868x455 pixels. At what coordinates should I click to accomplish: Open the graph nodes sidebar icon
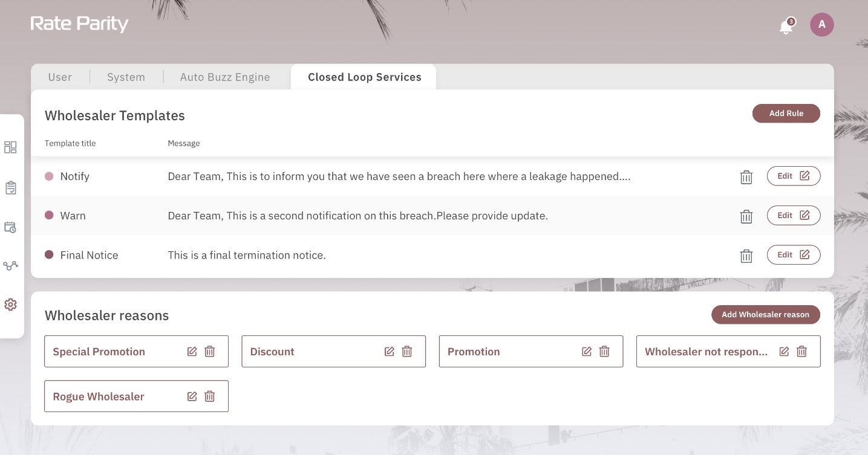(x=10, y=265)
